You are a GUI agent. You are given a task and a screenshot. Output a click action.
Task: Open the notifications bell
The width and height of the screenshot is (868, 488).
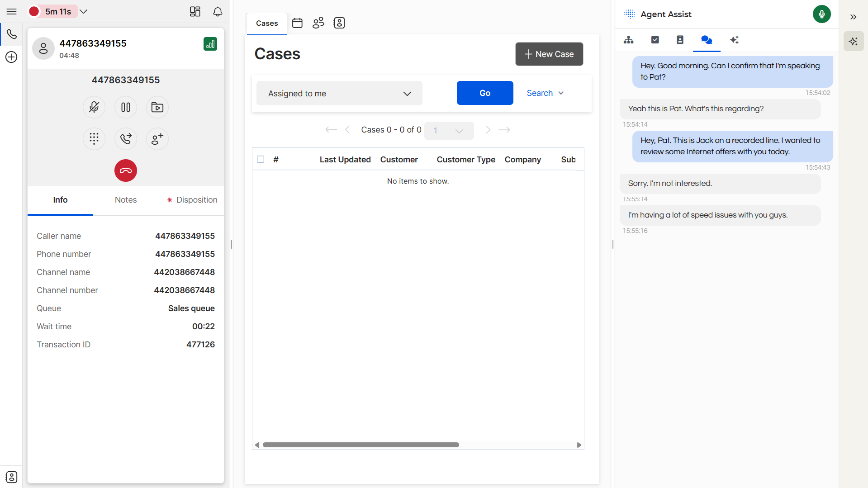click(218, 11)
